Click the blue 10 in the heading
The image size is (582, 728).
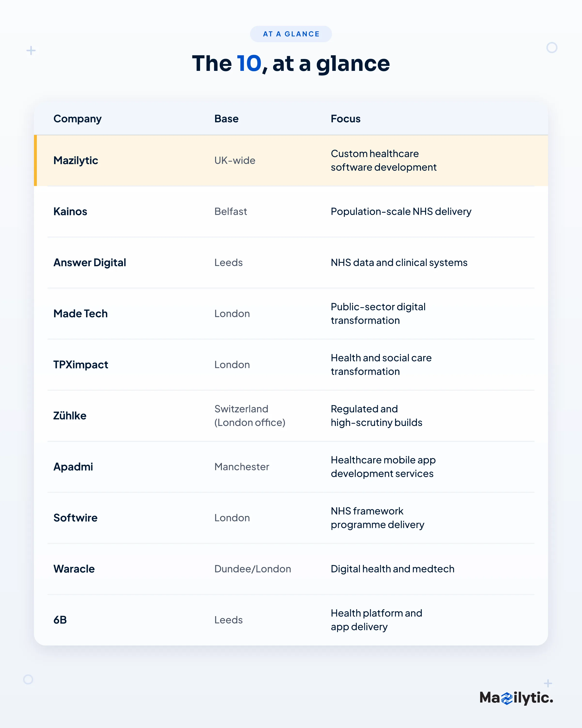pos(249,64)
